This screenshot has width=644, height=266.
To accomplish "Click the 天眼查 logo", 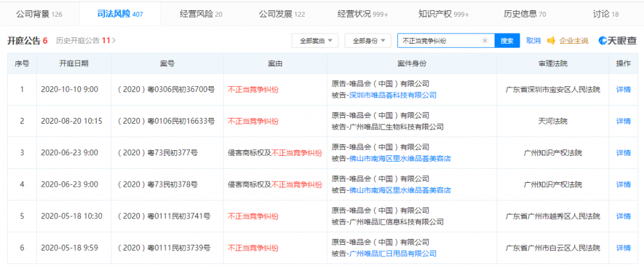I will point(618,40).
